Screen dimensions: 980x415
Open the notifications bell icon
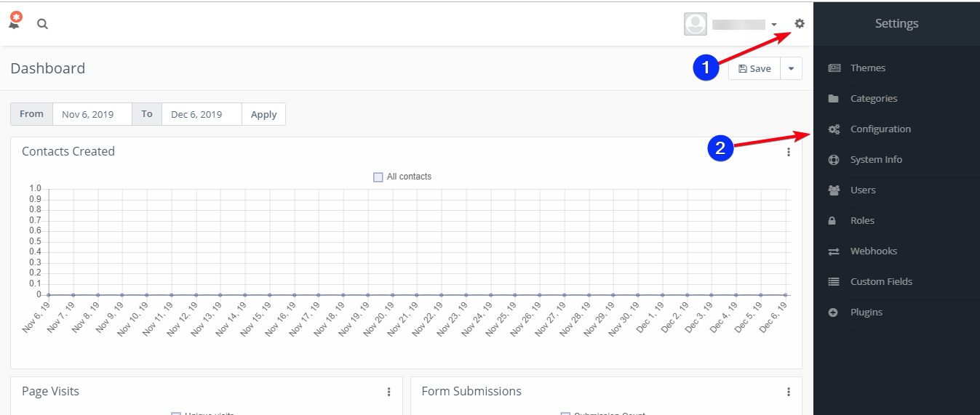[x=15, y=22]
